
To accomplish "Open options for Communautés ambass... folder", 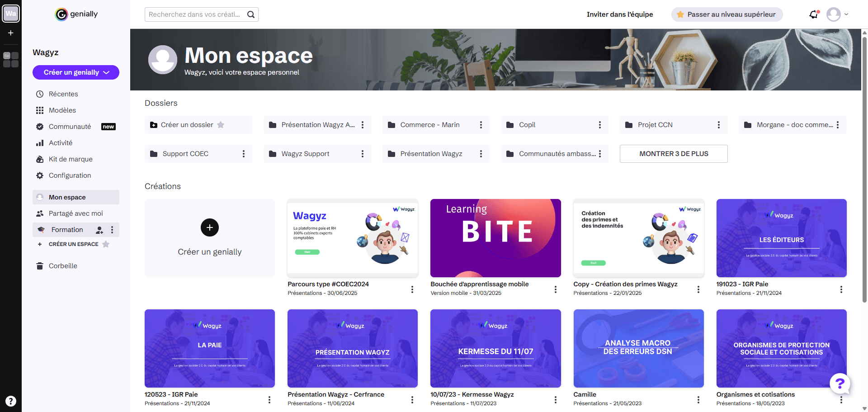I will pos(600,154).
